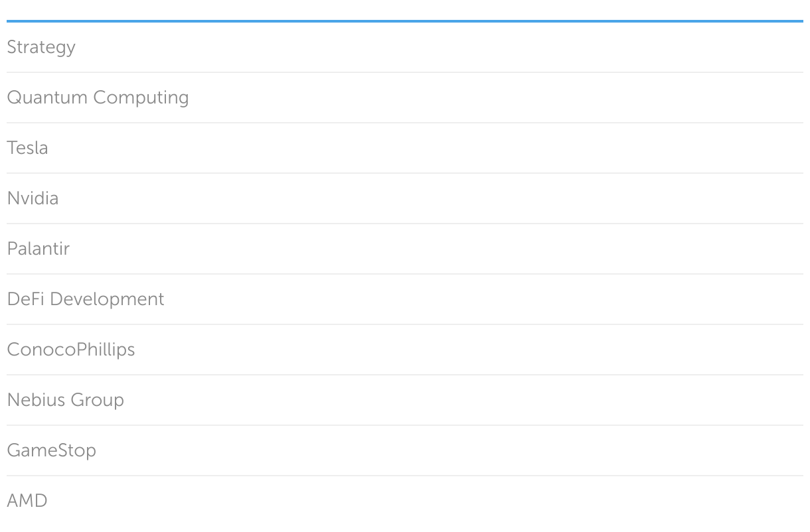Open the Nvidia entry
This screenshot has width=810, height=532.
coord(33,198)
